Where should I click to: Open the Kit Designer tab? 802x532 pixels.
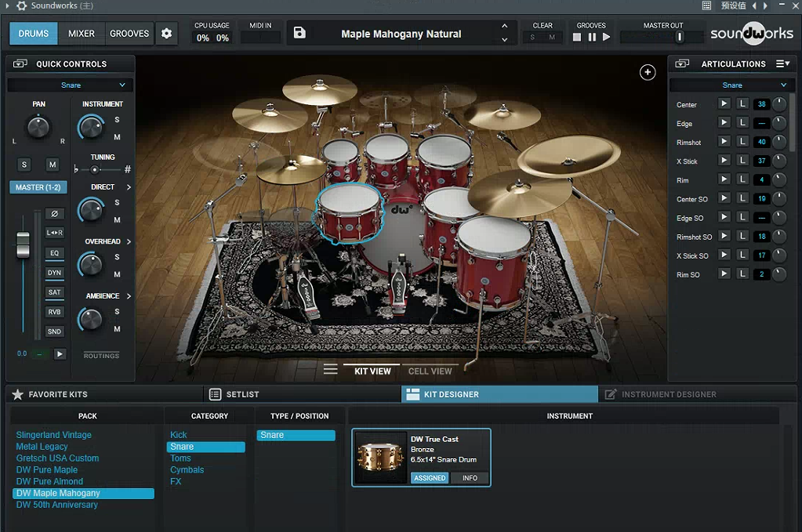(499, 394)
